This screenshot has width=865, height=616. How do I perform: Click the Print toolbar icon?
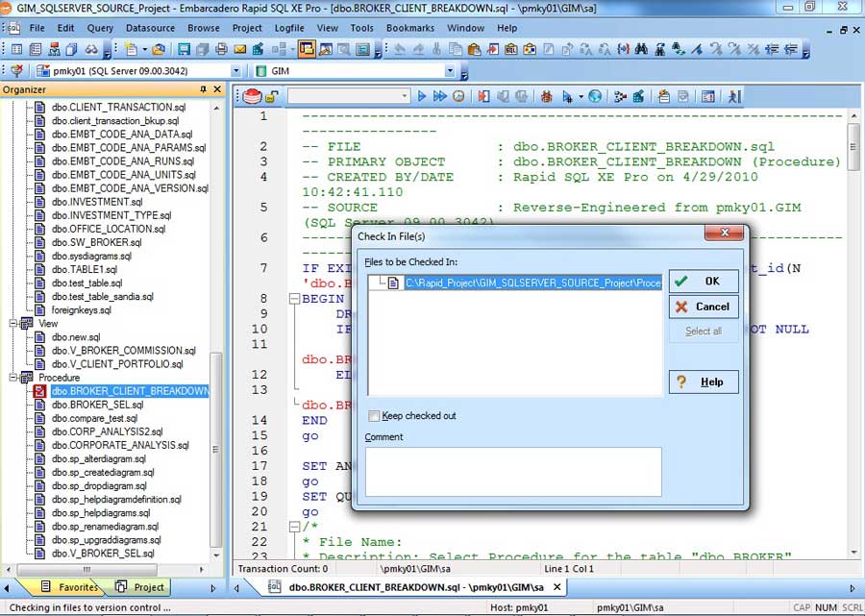[221, 49]
